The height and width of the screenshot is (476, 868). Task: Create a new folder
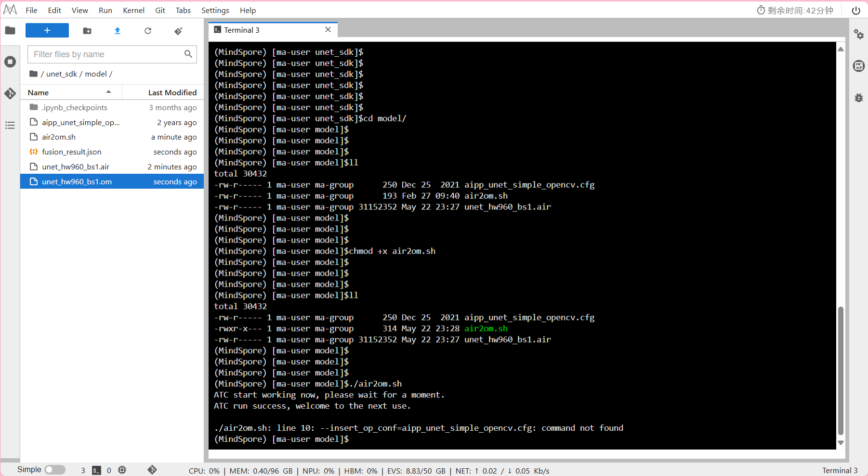click(87, 31)
